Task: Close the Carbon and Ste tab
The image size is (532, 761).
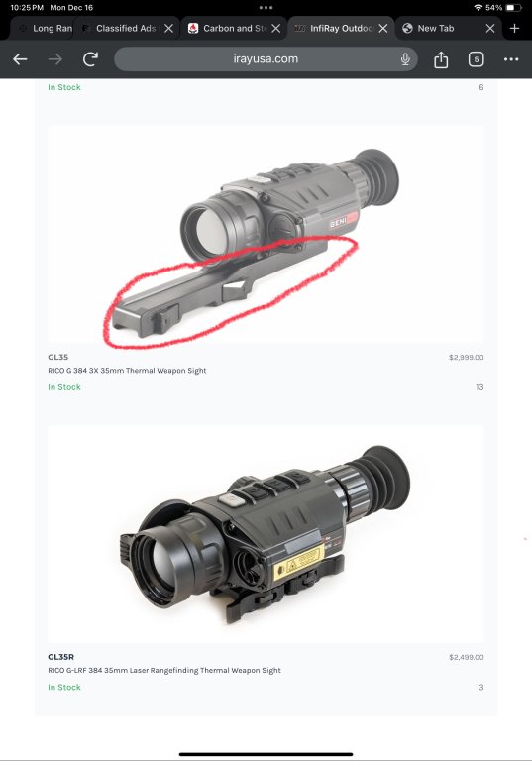Action: (276, 28)
